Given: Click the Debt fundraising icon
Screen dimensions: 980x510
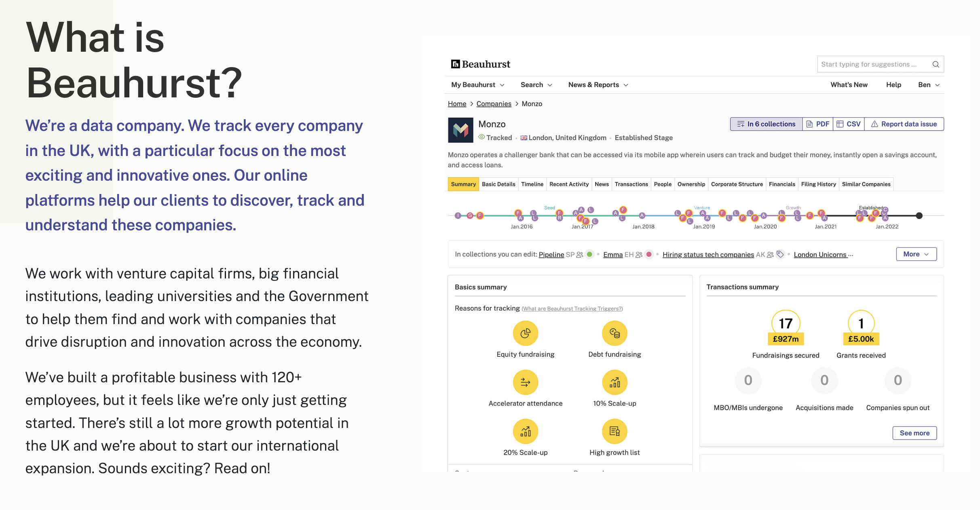Looking at the screenshot, I should pyautogui.click(x=614, y=333).
